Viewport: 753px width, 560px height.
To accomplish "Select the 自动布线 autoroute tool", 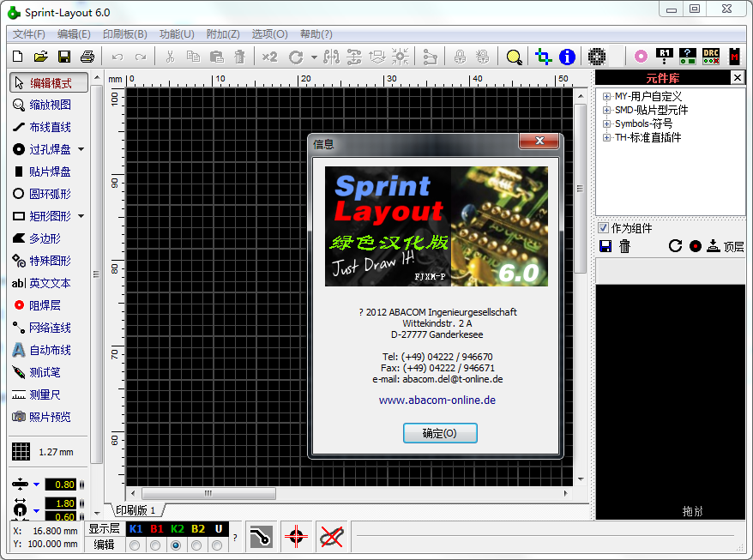I will tap(50, 350).
